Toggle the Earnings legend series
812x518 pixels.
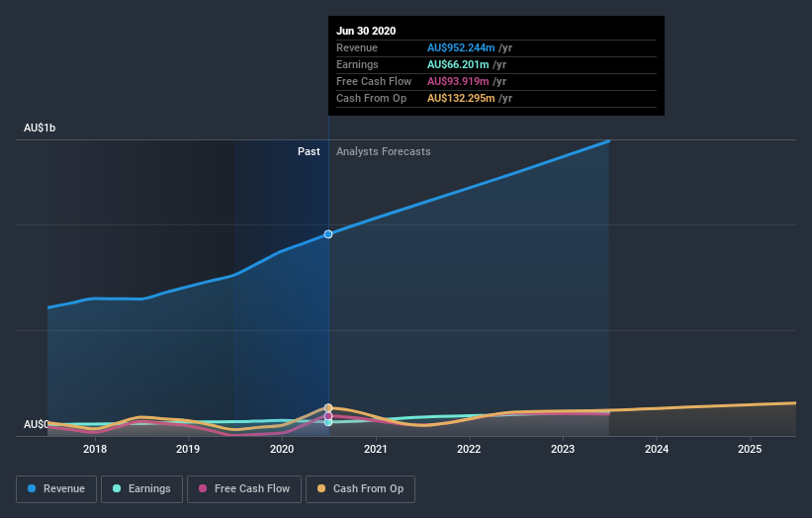point(141,489)
